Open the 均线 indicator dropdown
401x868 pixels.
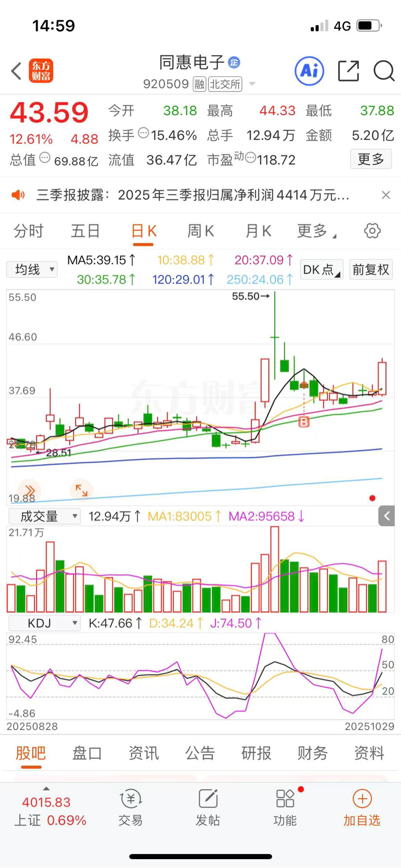coord(32,269)
